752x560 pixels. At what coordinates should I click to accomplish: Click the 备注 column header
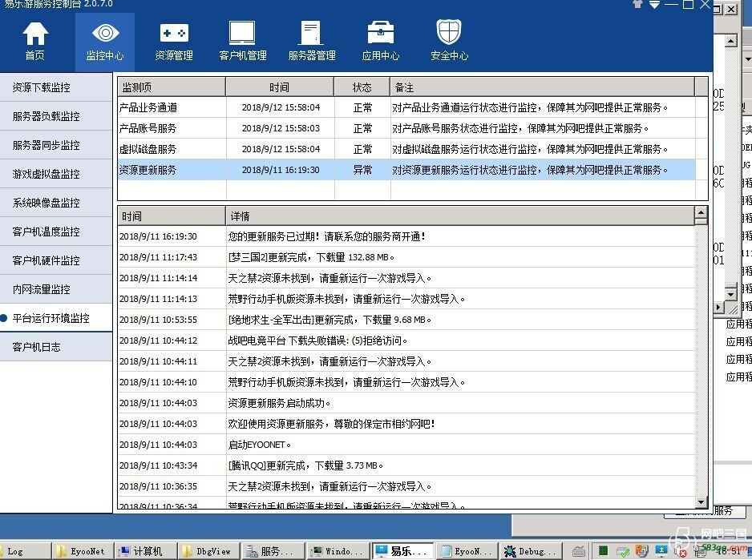[x=543, y=87]
